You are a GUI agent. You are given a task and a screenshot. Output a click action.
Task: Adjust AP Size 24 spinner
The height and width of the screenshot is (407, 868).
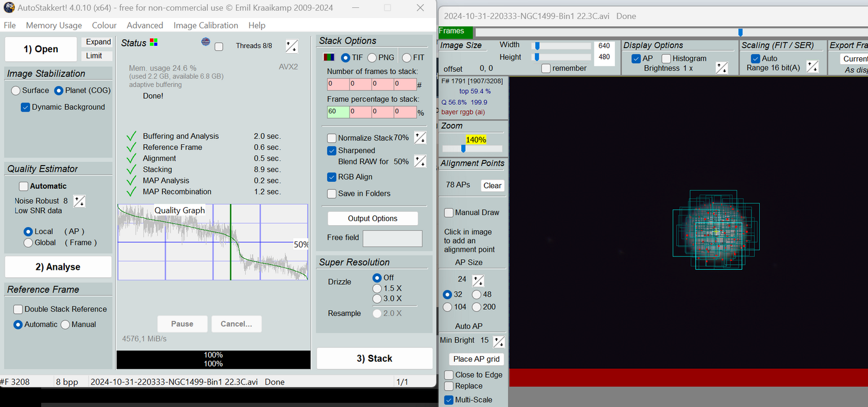click(x=478, y=281)
